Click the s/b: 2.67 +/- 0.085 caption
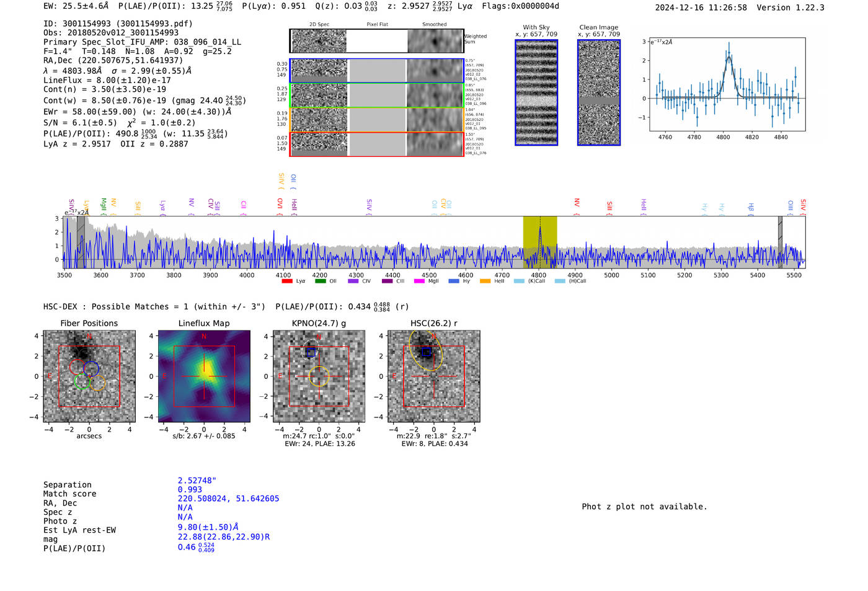The height and width of the screenshot is (591, 868). tap(204, 436)
